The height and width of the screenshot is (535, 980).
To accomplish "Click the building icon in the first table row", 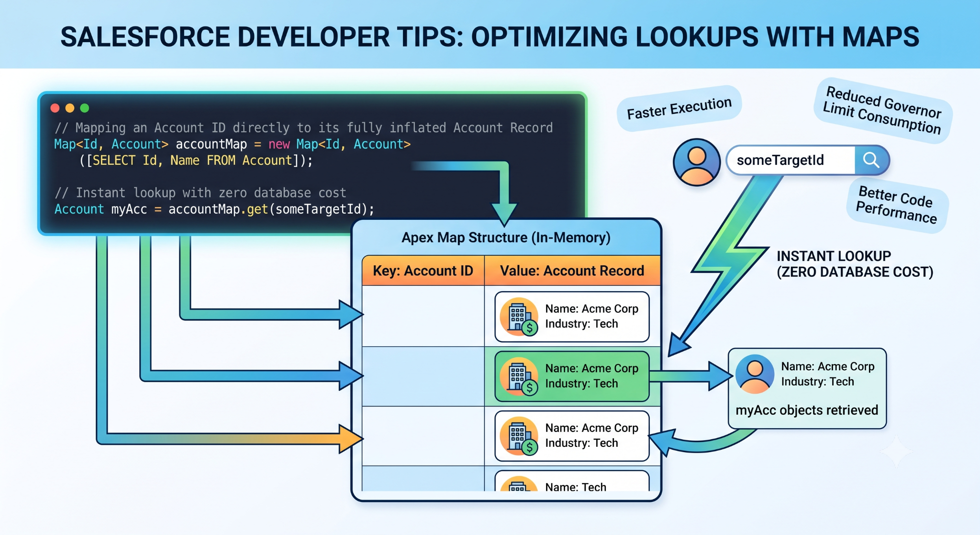I will (x=519, y=317).
